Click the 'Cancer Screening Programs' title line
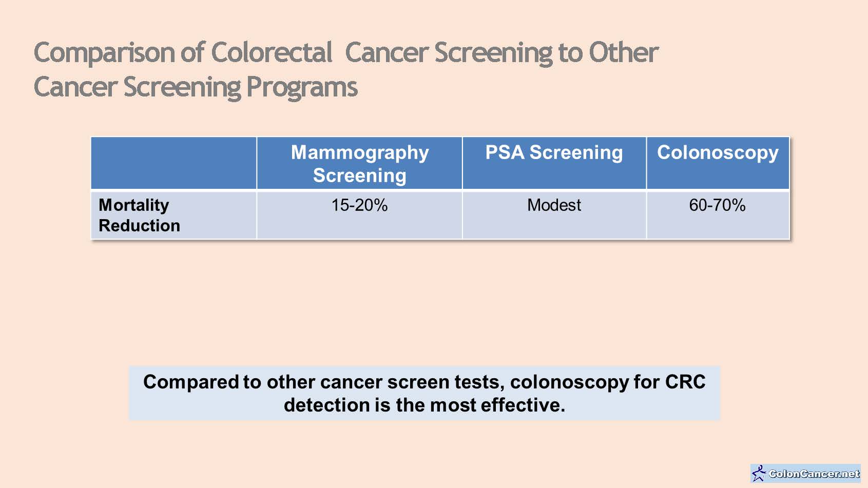 click(x=196, y=87)
